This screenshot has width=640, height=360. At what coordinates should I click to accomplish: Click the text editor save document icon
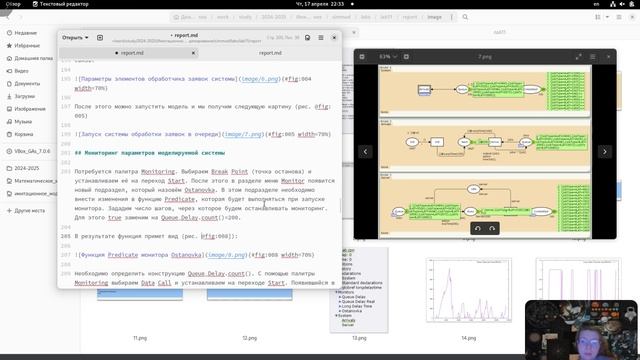point(307,38)
